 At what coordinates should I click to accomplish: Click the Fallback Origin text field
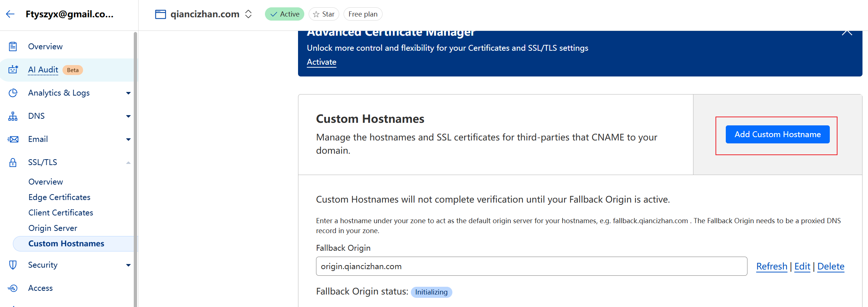click(x=531, y=266)
